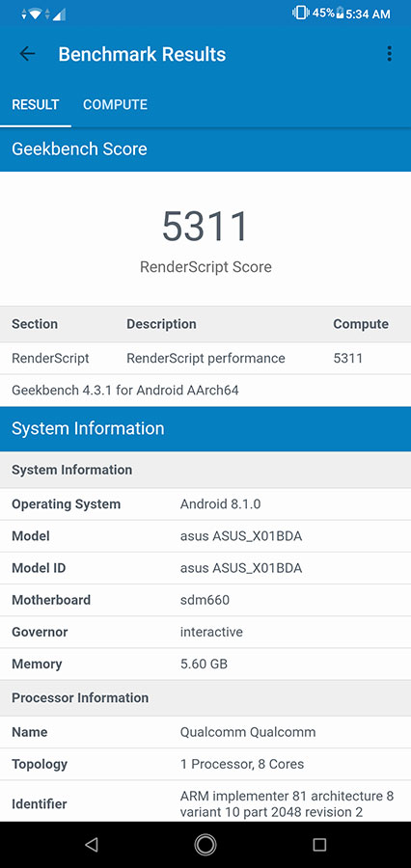Tap the 5311 compute value cell
The image size is (411, 868).
pyautogui.click(x=348, y=358)
